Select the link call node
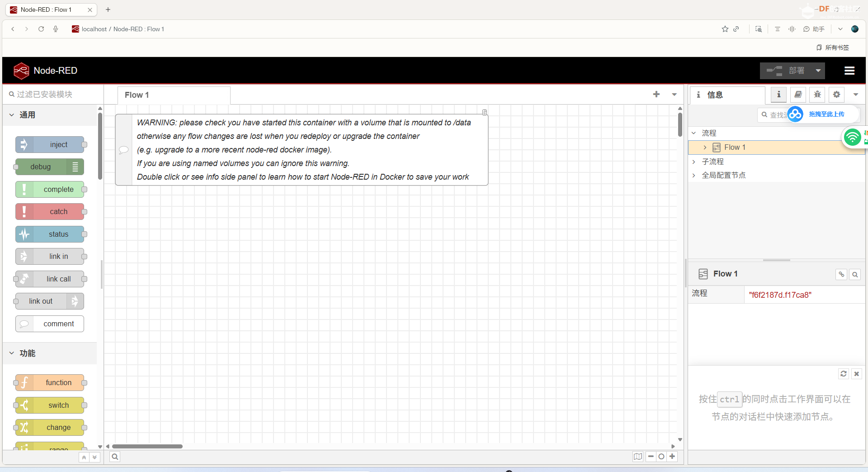868x472 pixels. point(50,279)
